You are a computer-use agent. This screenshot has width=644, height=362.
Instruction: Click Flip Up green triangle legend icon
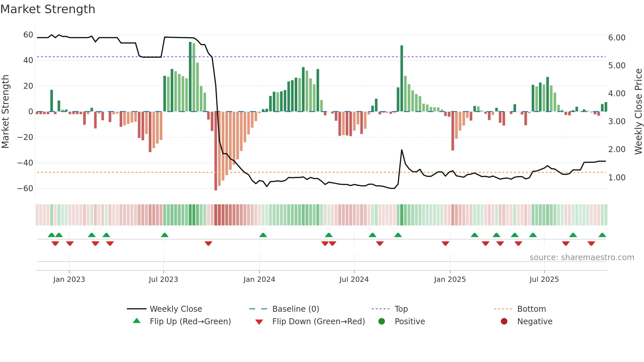pyautogui.click(x=137, y=321)
